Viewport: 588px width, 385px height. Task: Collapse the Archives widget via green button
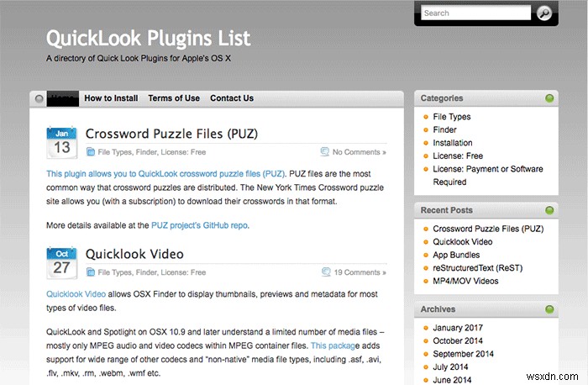[549, 309]
